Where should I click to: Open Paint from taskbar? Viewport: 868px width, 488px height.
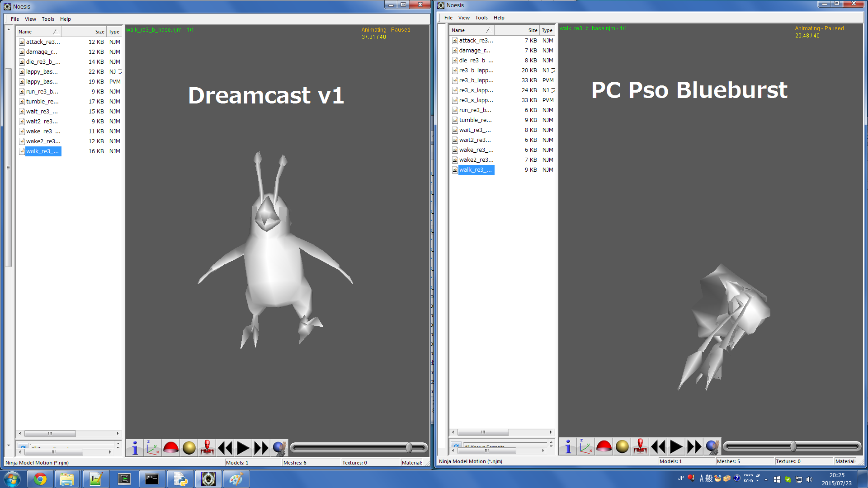click(236, 479)
